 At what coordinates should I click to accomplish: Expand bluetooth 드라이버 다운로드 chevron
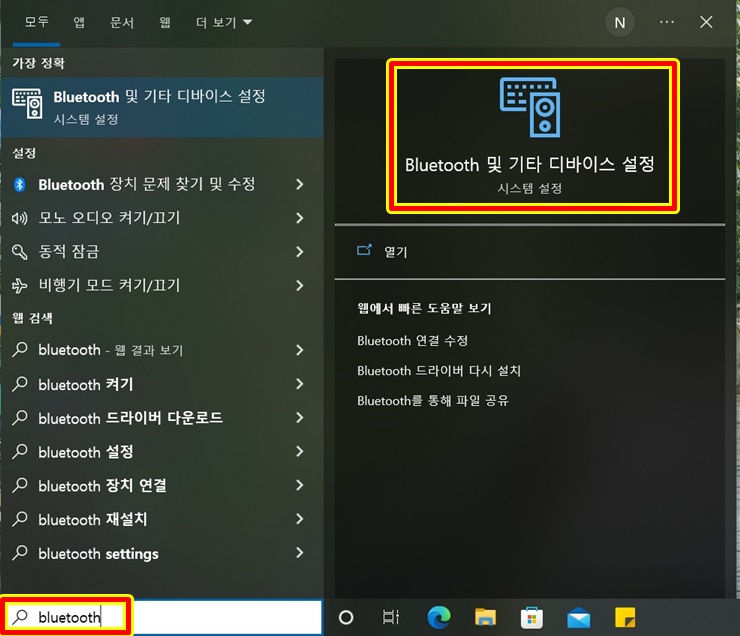click(299, 418)
